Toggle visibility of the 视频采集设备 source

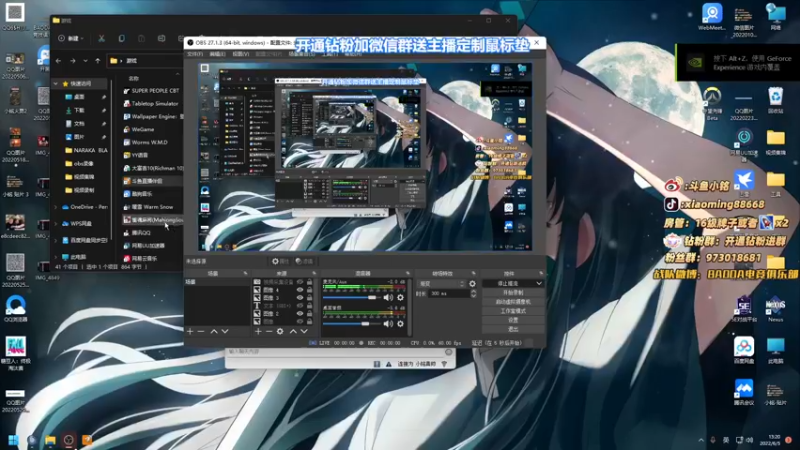pyautogui.click(x=300, y=282)
